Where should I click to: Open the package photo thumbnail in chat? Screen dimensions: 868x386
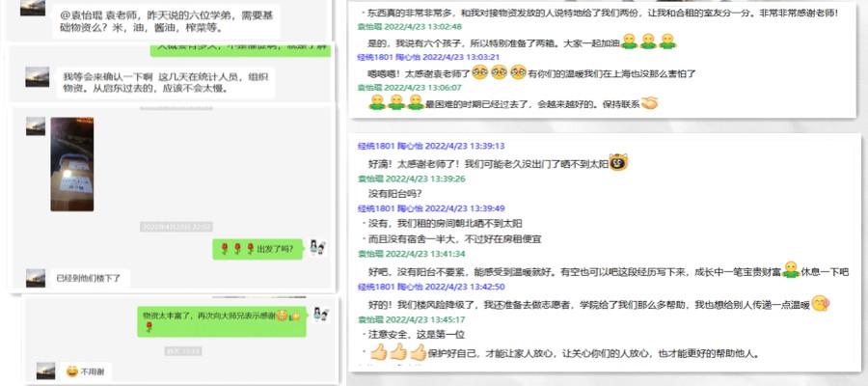[72, 165]
